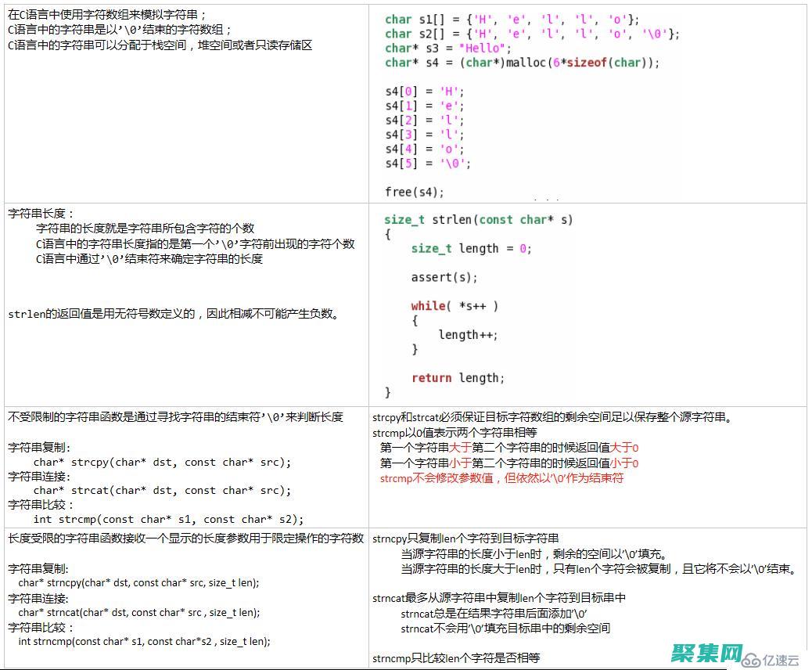Click the while( *s++ ) loop line
Screen dimensions: 812x670
point(455,306)
